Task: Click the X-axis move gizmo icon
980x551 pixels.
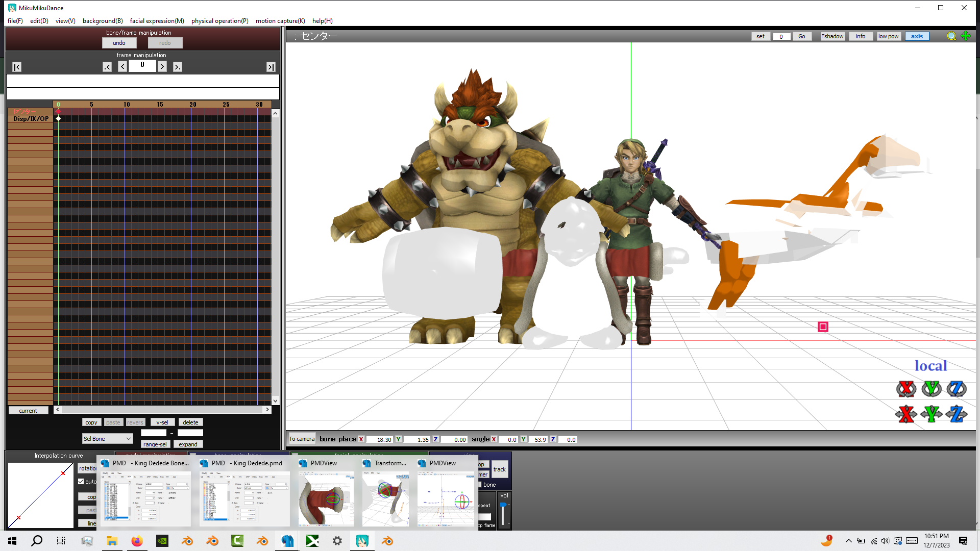Action: (x=906, y=414)
